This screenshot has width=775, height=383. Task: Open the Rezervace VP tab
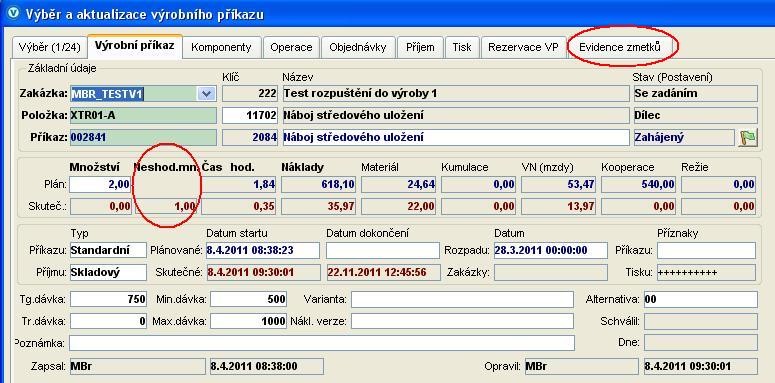[x=523, y=47]
